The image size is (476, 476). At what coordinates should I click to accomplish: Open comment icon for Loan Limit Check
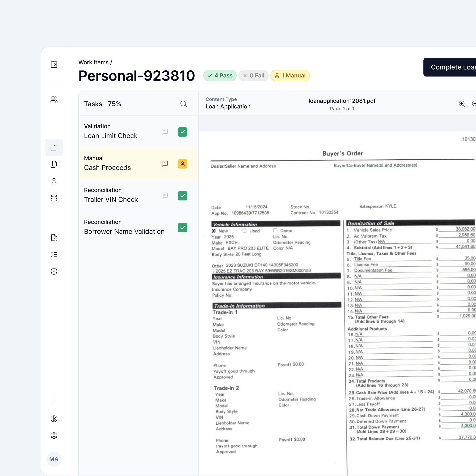165,132
